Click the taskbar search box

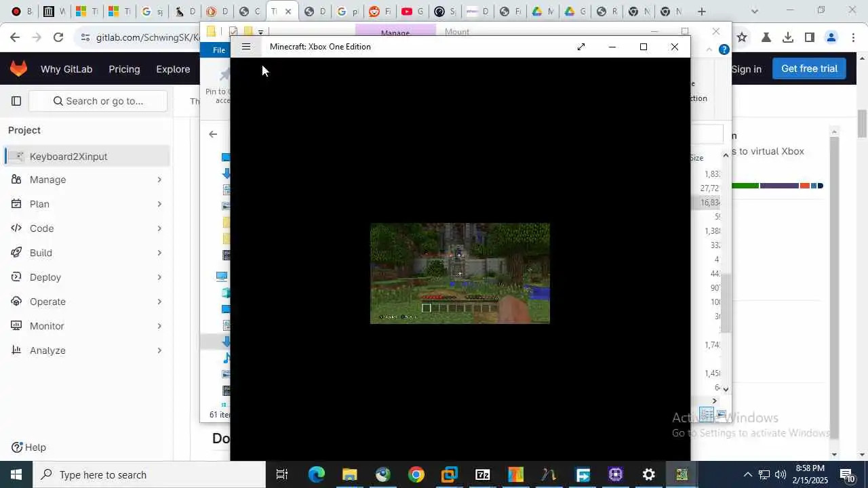pos(149,474)
